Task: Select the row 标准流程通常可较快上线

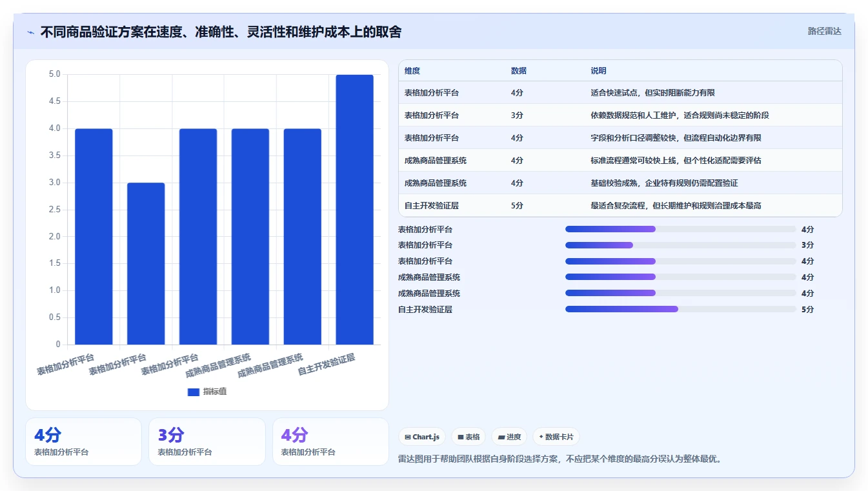Action: [620, 161]
